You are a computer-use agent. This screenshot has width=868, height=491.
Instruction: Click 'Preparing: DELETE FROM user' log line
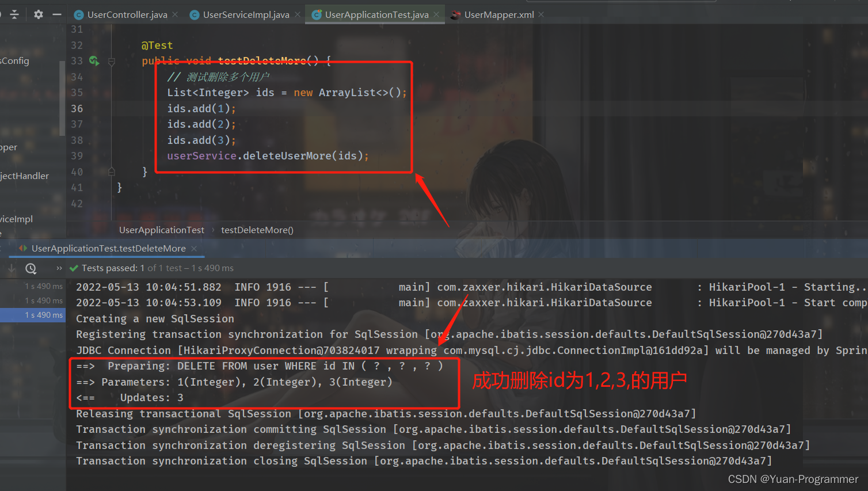point(260,366)
